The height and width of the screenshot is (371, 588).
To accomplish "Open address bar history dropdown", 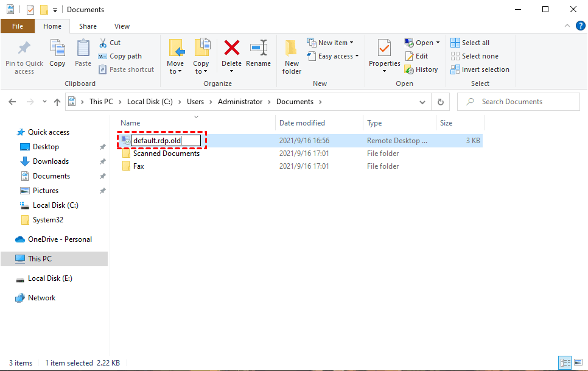I will pos(422,102).
